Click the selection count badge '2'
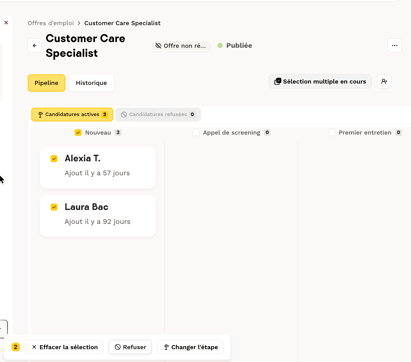 point(15,347)
